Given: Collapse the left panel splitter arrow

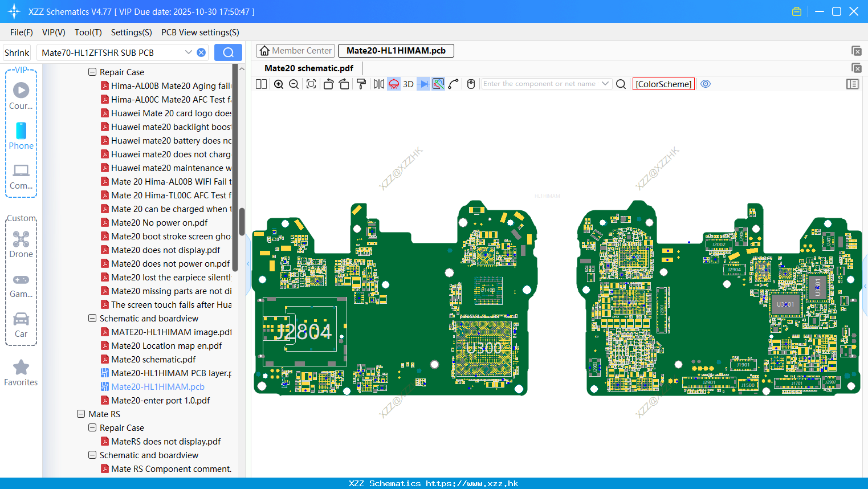Looking at the screenshot, I should 248,264.
